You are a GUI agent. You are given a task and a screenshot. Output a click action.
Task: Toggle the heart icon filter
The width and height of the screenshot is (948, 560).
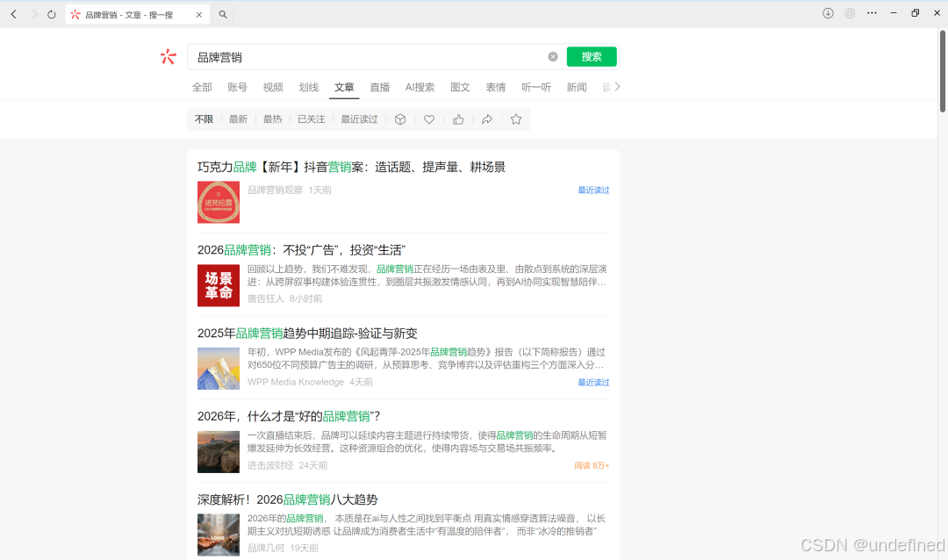[429, 119]
